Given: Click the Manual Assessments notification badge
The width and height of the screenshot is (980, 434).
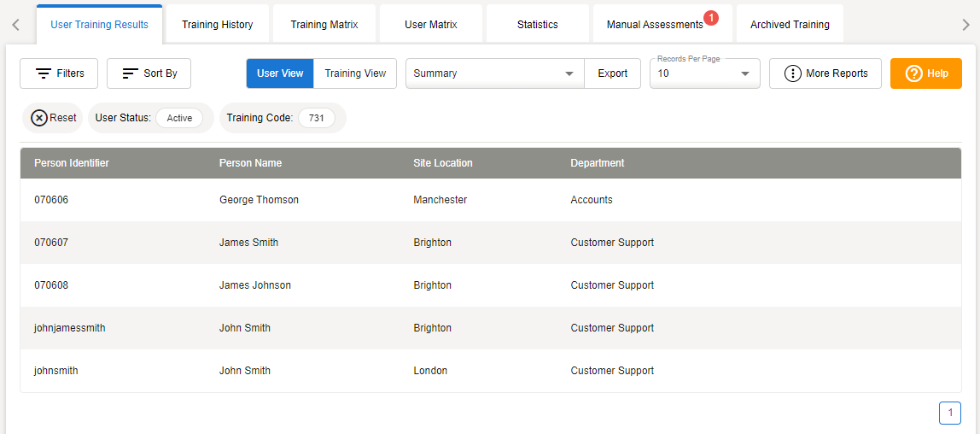Looking at the screenshot, I should [x=711, y=18].
